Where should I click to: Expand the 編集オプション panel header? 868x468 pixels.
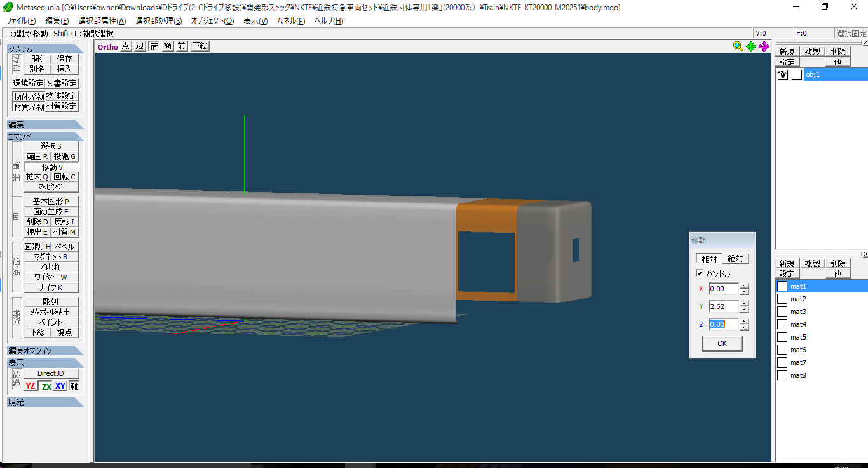[45, 350]
